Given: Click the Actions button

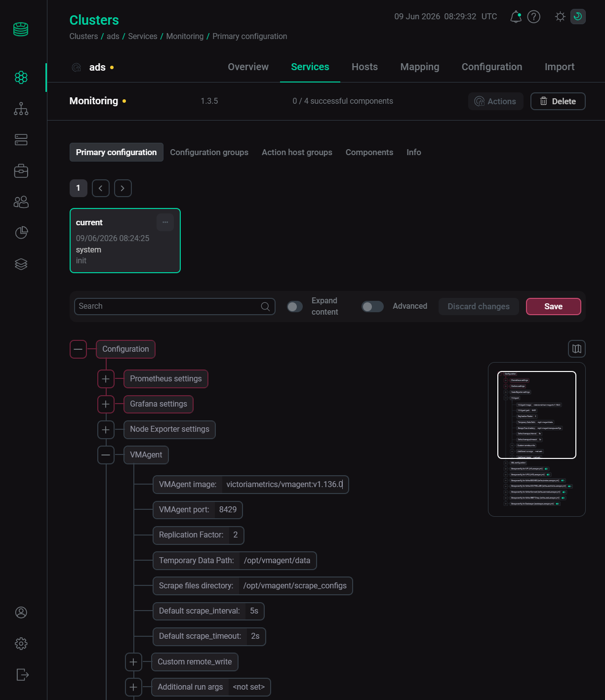Looking at the screenshot, I should point(495,101).
